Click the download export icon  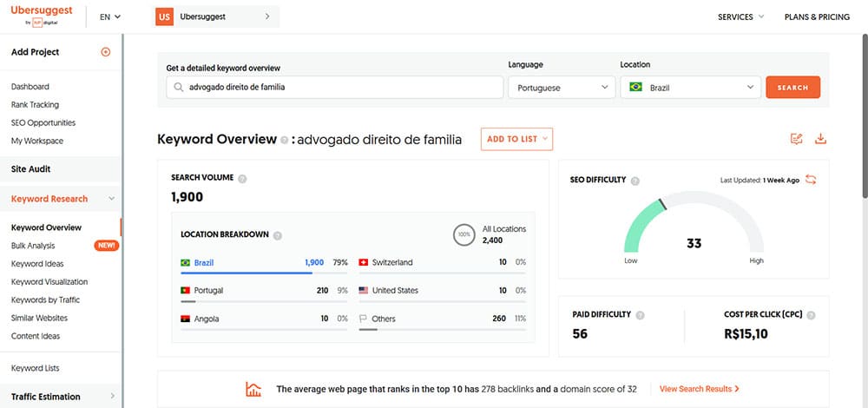[820, 139]
